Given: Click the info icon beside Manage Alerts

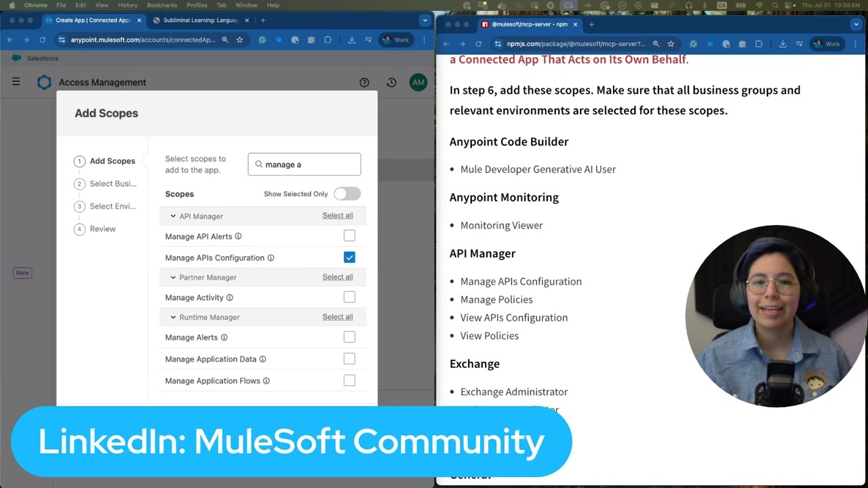Looking at the screenshot, I should point(224,338).
